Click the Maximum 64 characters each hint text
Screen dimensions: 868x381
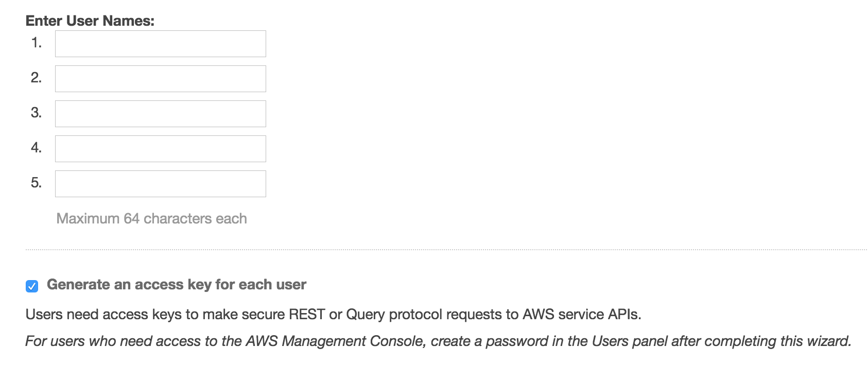point(151,218)
